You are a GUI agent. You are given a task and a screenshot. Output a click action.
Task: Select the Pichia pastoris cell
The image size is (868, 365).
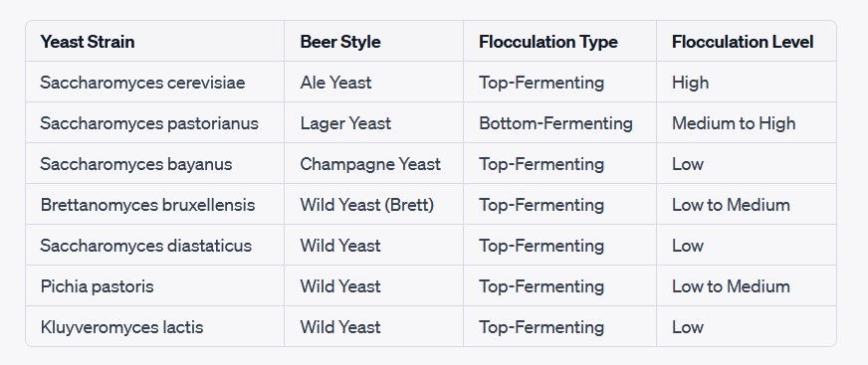155,285
